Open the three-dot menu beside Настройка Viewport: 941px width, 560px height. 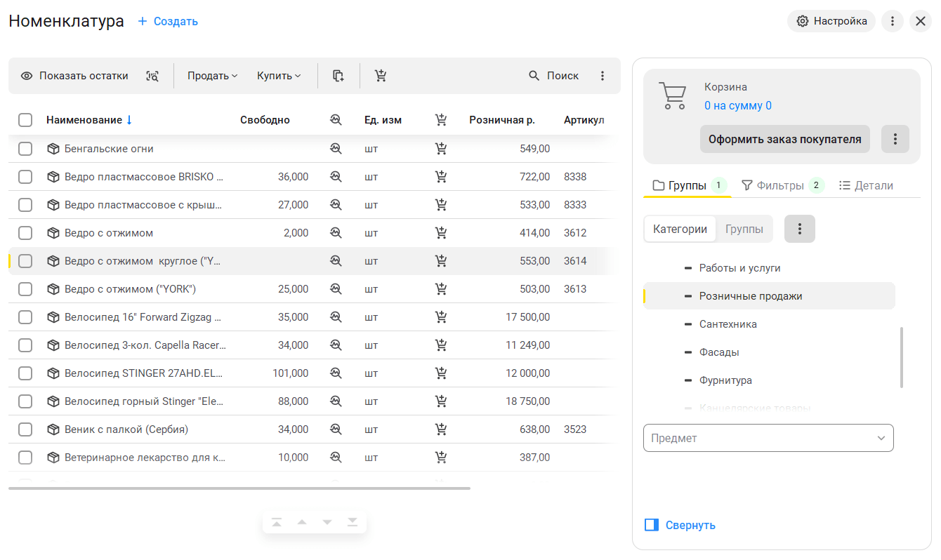click(x=892, y=21)
